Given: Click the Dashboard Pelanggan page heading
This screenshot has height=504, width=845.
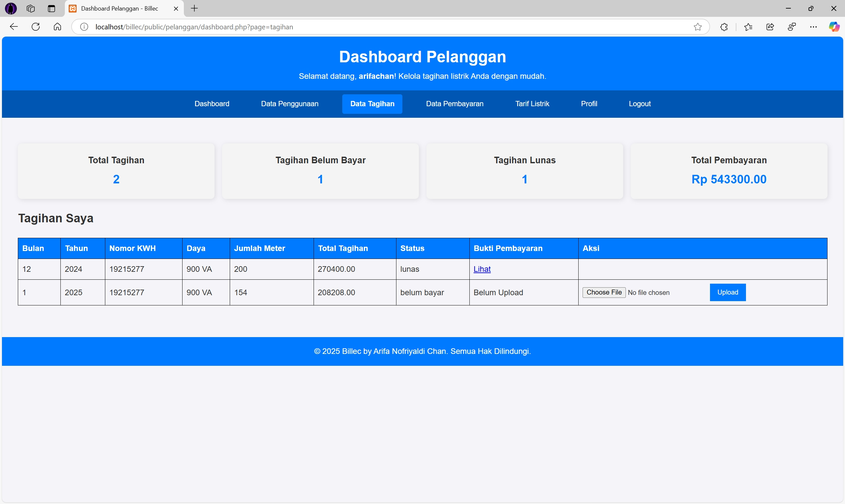Looking at the screenshot, I should pyautogui.click(x=422, y=57).
